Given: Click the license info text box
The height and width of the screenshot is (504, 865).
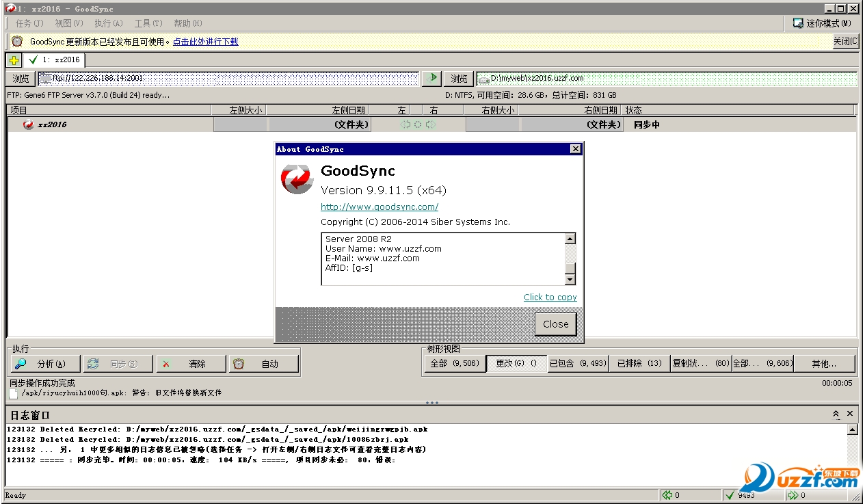Looking at the screenshot, I should tap(443, 259).
